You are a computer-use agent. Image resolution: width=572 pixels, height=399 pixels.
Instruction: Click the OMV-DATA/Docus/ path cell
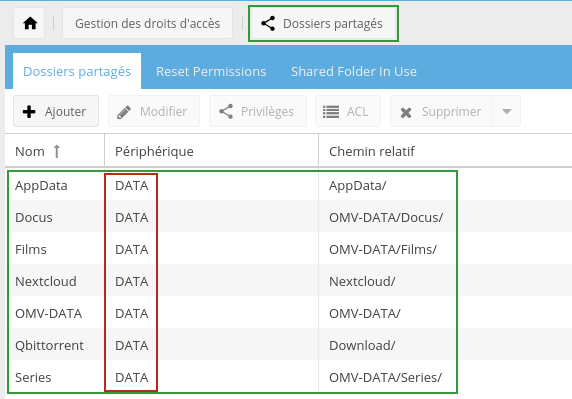386,218
